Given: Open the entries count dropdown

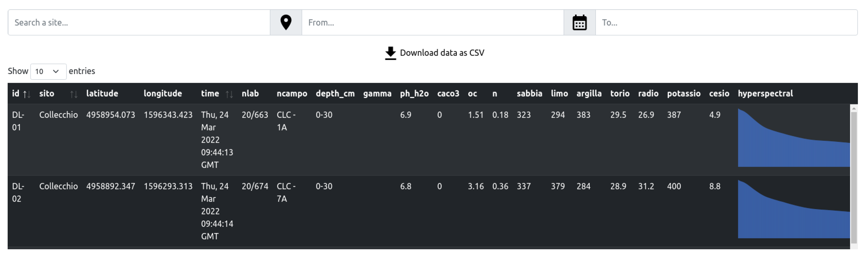Looking at the screenshot, I should point(48,72).
